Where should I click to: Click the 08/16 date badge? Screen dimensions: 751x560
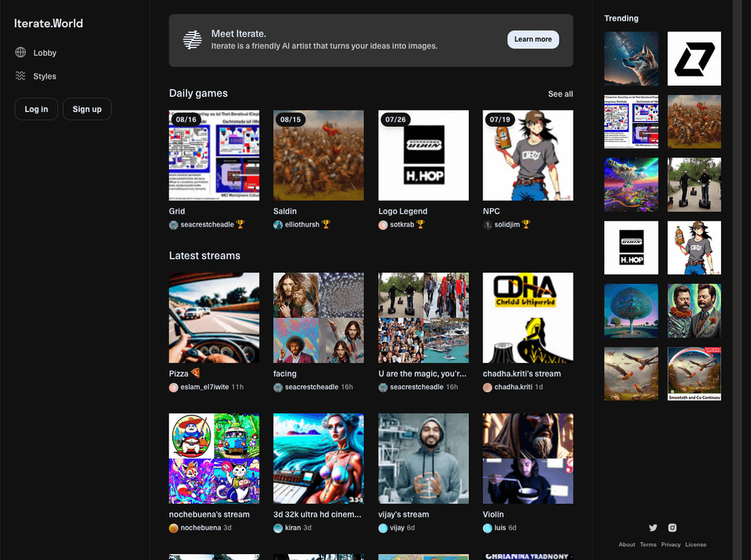point(186,119)
